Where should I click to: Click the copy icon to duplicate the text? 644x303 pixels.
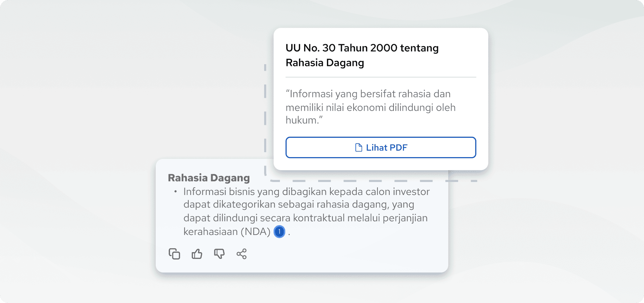174,254
